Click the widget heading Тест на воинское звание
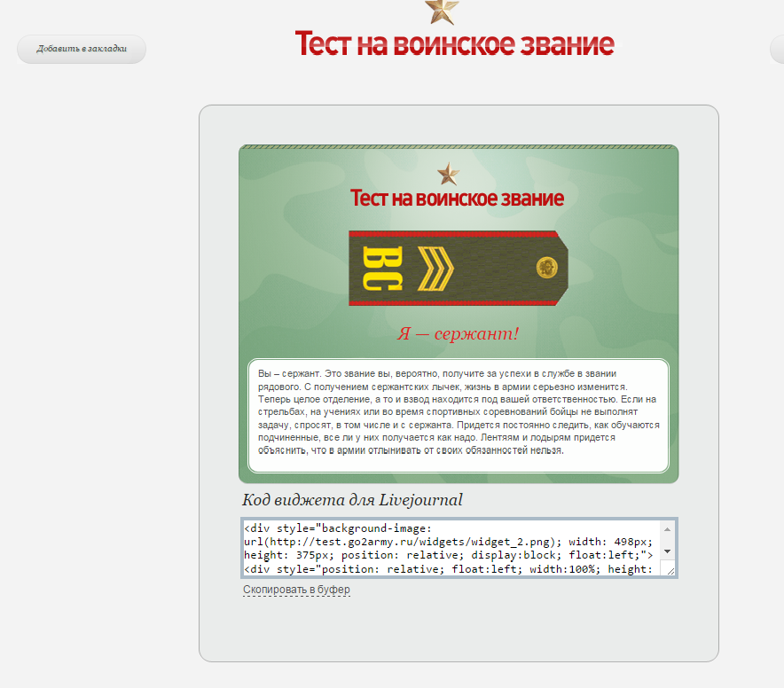The image size is (784, 688). [x=457, y=198]
